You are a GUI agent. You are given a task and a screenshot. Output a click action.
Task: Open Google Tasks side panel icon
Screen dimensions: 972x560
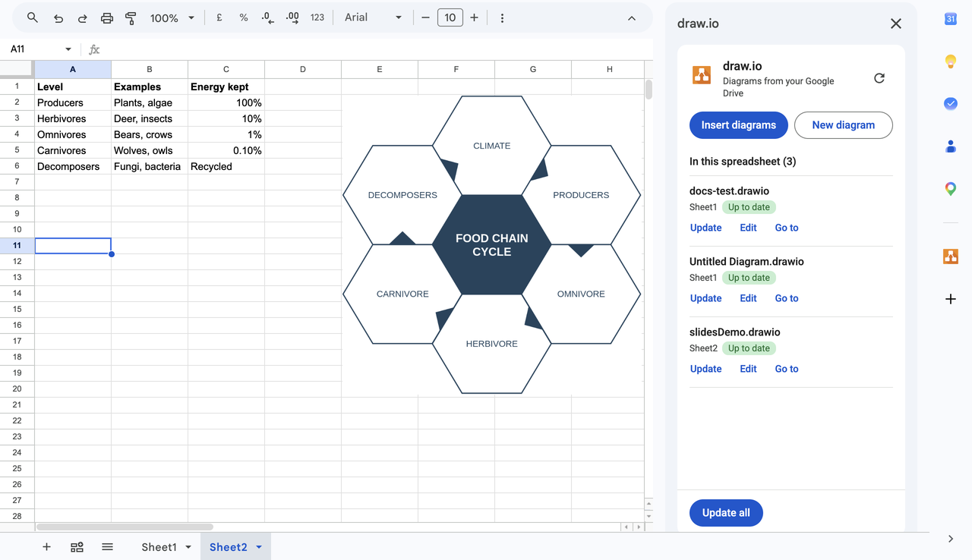coord(951,104)
